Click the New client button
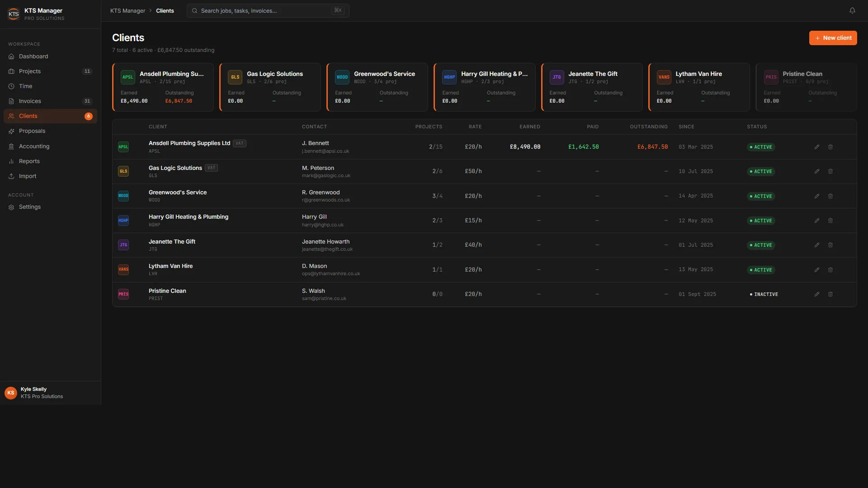This screenshot has height=488, width=868. [833, 38]
